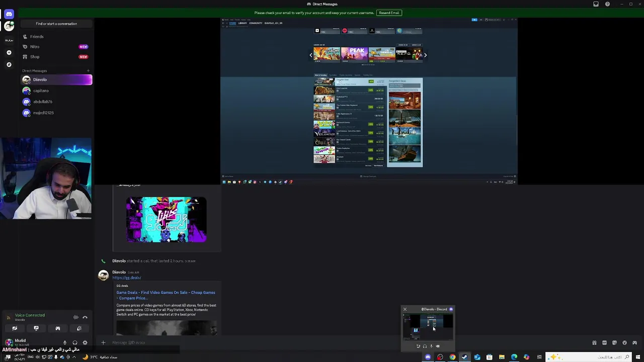The image size is (644, 362).
Task: Open Discord home via the logo icon
Action: coord(9,14)
